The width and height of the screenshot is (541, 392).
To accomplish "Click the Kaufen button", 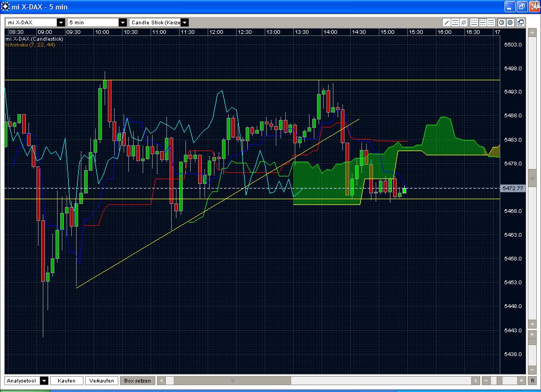I will tap(67, 380).
